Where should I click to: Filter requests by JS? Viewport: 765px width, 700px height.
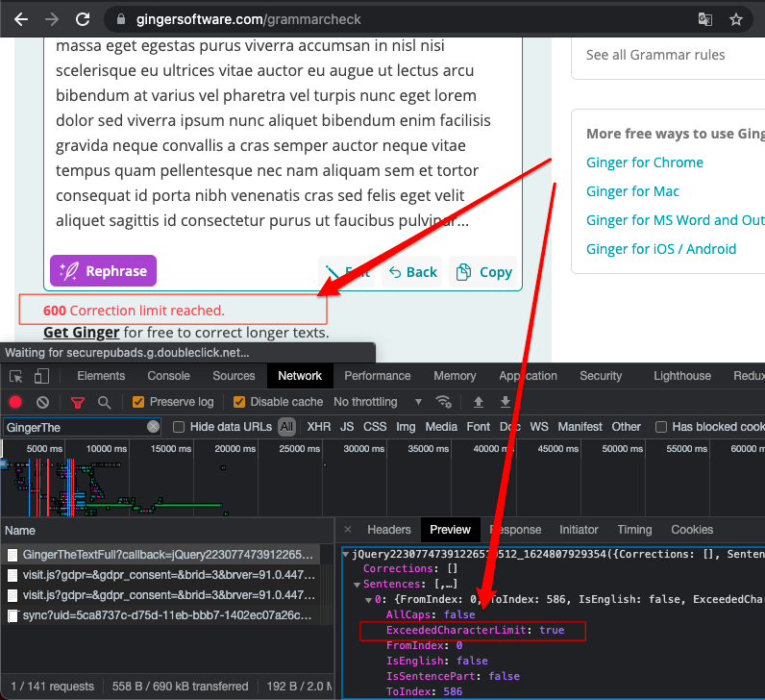point(347,427)
